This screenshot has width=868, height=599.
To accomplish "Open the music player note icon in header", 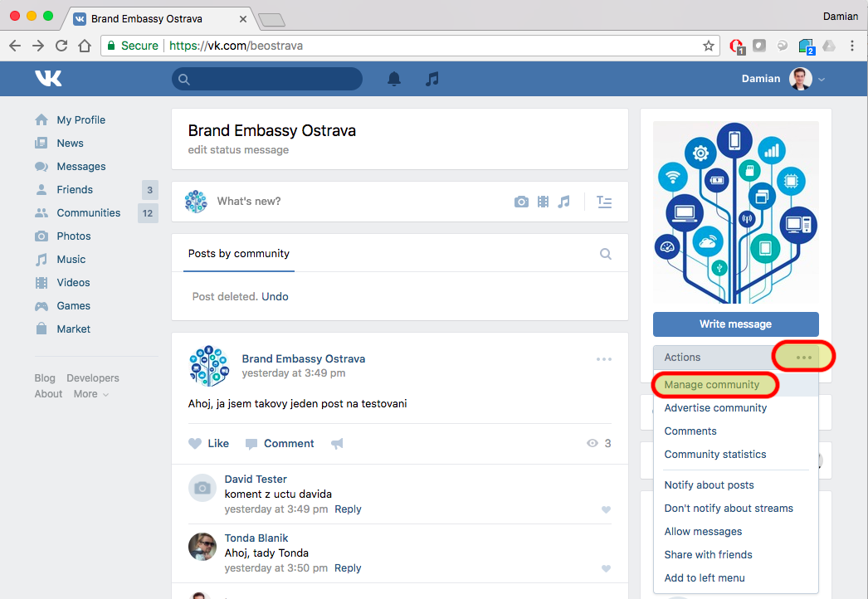I will (x=432, y=79).
